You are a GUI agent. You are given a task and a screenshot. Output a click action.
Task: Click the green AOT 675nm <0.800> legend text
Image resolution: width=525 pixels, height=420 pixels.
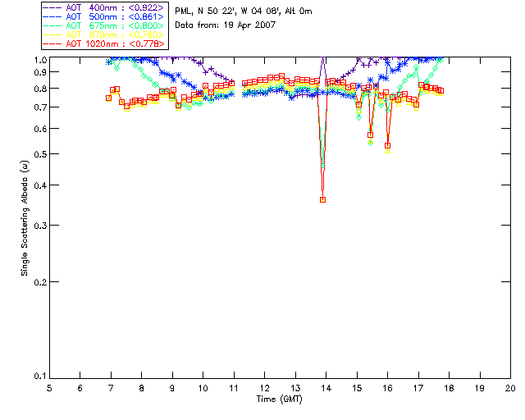(x=115, y=25)
